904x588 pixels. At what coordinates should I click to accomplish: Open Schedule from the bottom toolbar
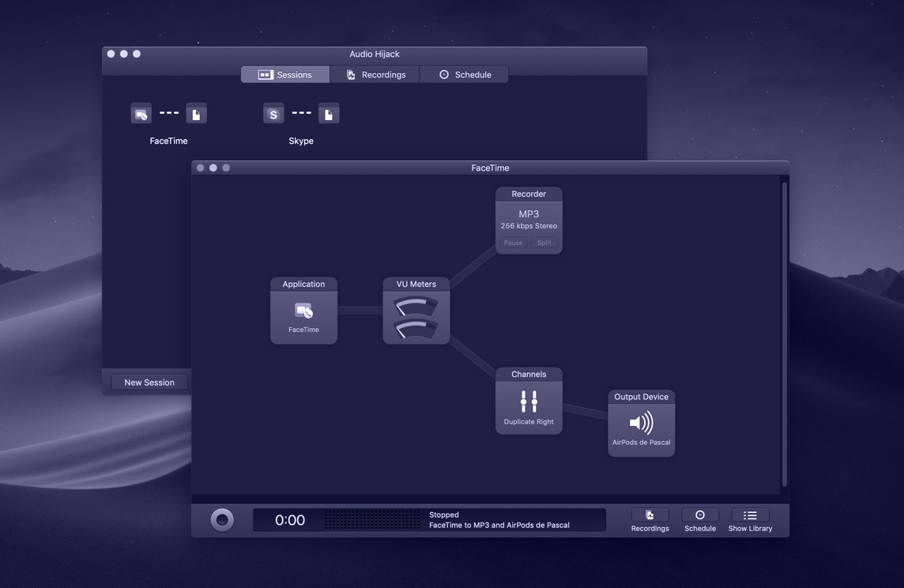coord(700,520)
